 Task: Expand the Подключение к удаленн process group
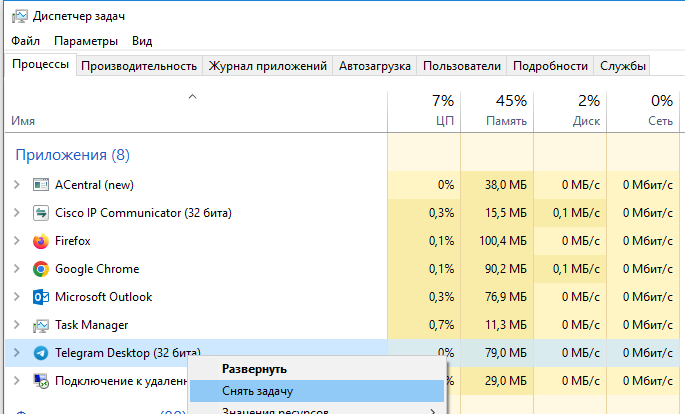[17, 381]
